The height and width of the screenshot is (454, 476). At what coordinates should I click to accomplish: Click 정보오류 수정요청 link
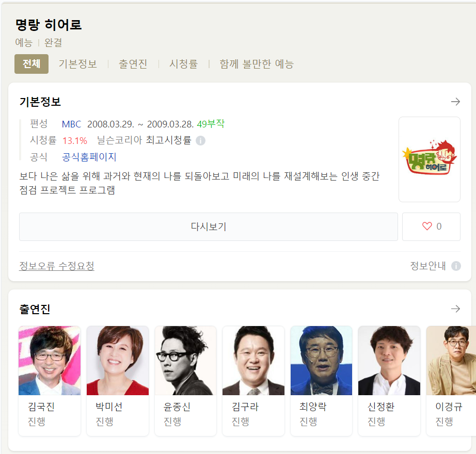(x=57, y=266)
